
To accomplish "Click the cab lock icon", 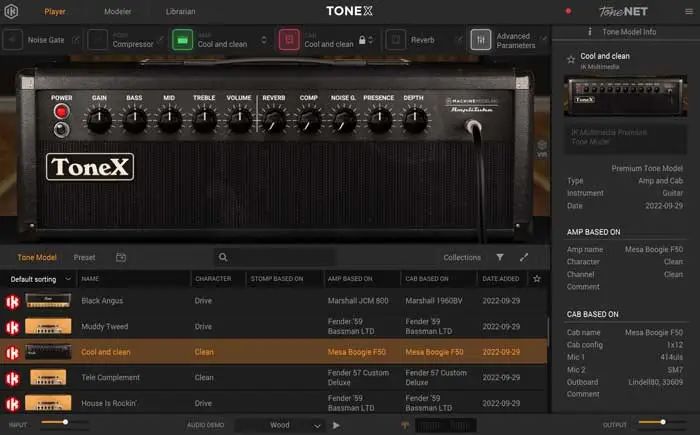I will (362, 40).
